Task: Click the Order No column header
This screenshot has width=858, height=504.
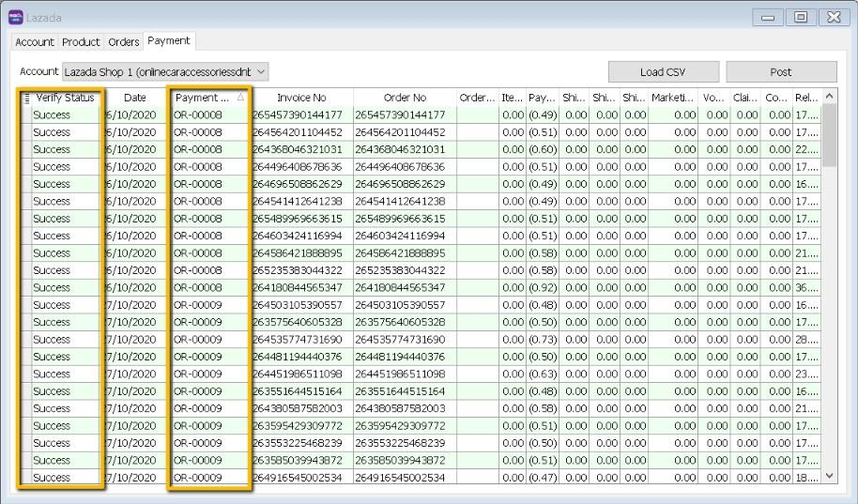Action: (x=405, y=98)
